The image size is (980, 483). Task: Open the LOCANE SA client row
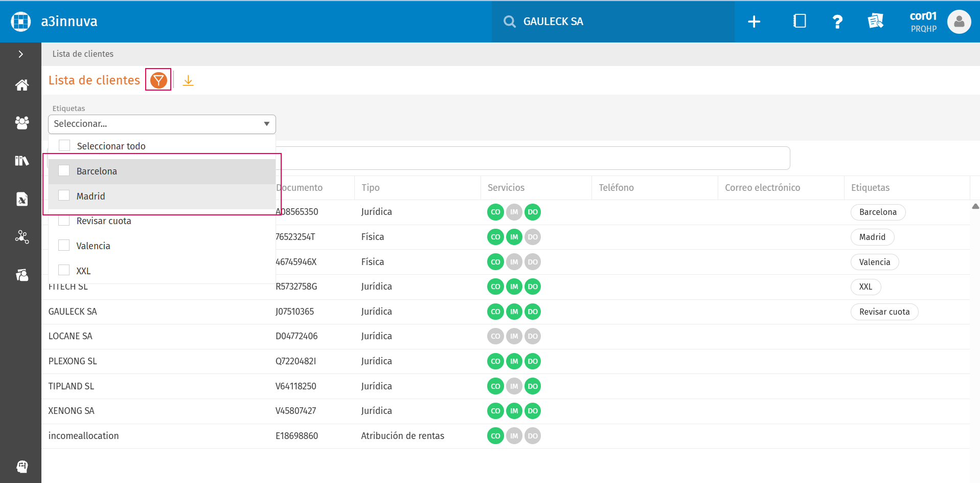click(x=506, y=336)
